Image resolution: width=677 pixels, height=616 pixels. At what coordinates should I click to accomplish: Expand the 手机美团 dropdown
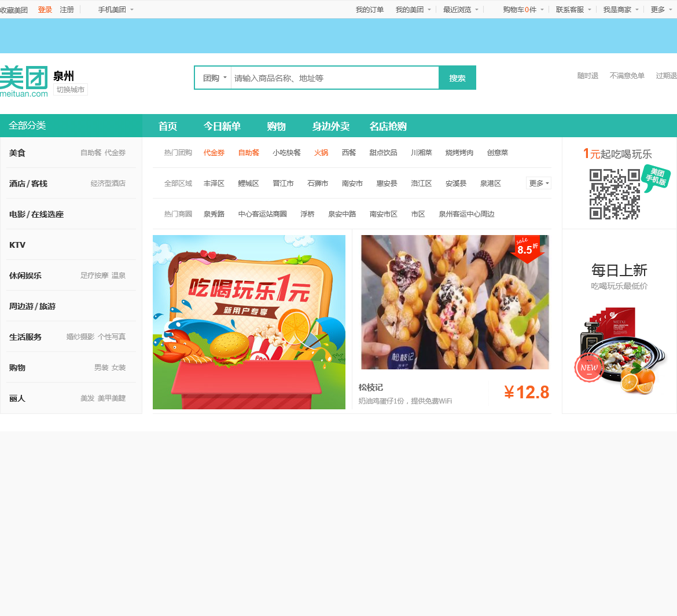[x=115, y=9]
